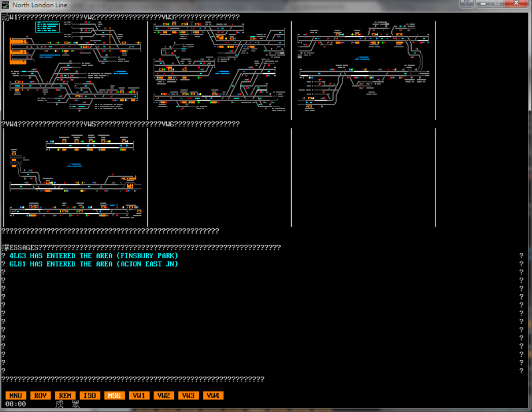
Task: Open view with the VW3 button
Action: pos(188,395)
